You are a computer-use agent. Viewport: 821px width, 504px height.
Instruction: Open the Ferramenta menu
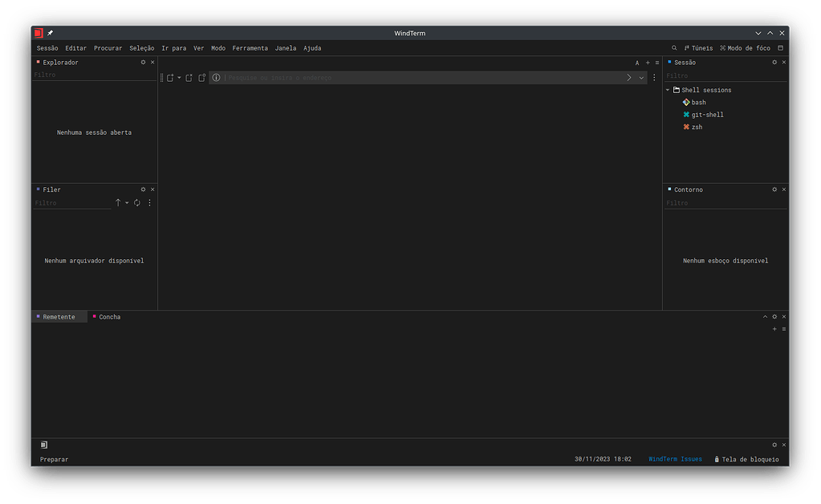[x=250, y=48]
